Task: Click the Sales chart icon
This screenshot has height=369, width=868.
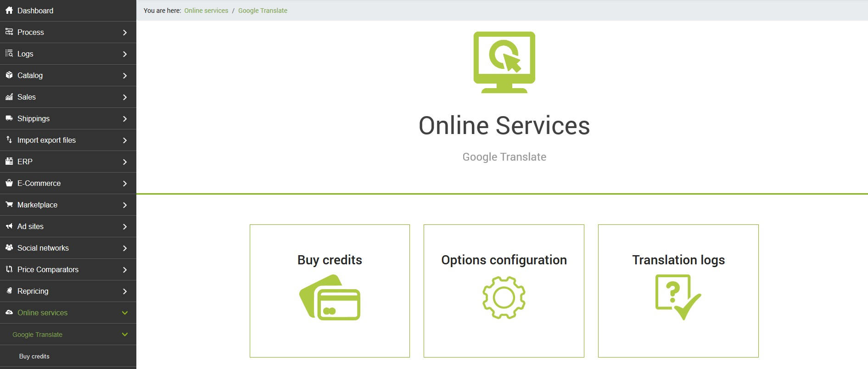Action: 9,96
